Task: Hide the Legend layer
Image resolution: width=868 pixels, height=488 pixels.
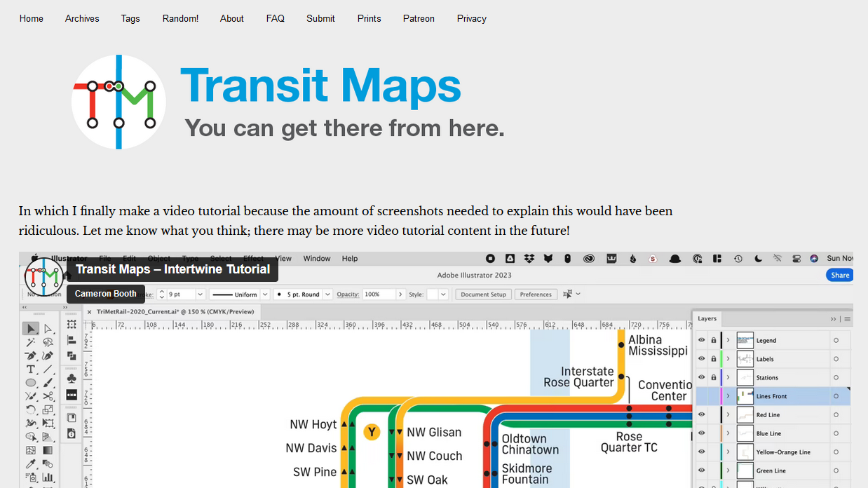Action: click(701, 340)
